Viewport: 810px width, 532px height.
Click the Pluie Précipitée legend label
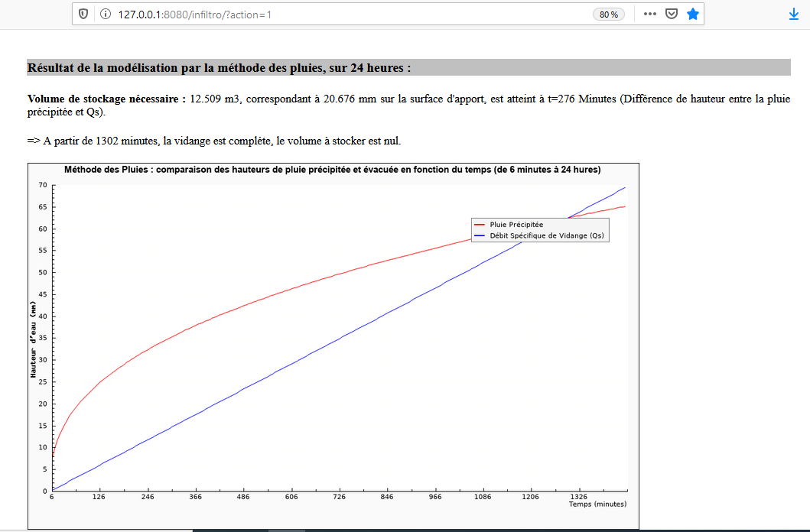516,225
